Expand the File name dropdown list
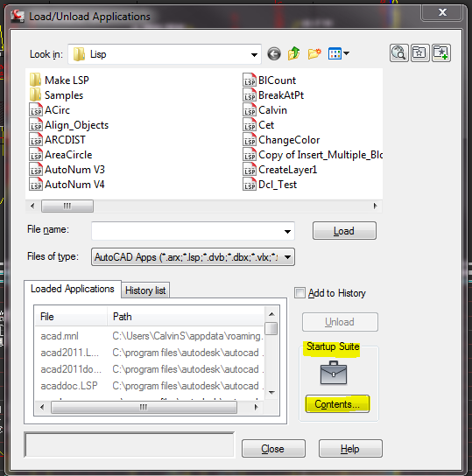 287,231
